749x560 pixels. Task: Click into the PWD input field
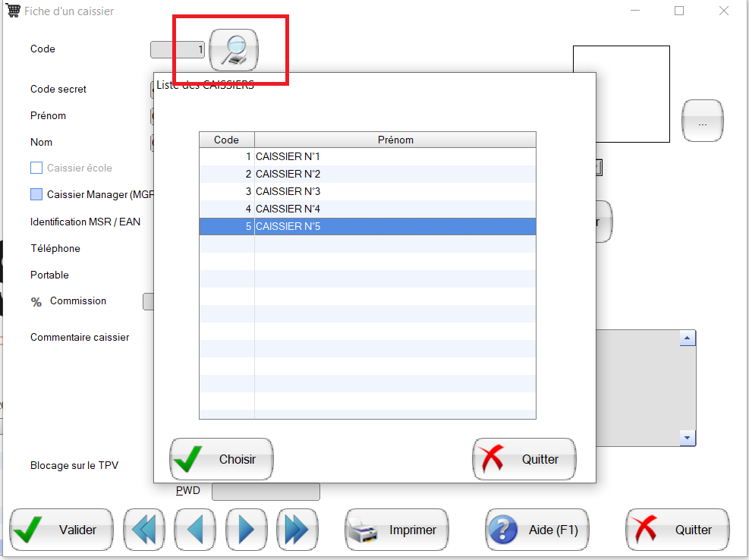coord(266,492)
